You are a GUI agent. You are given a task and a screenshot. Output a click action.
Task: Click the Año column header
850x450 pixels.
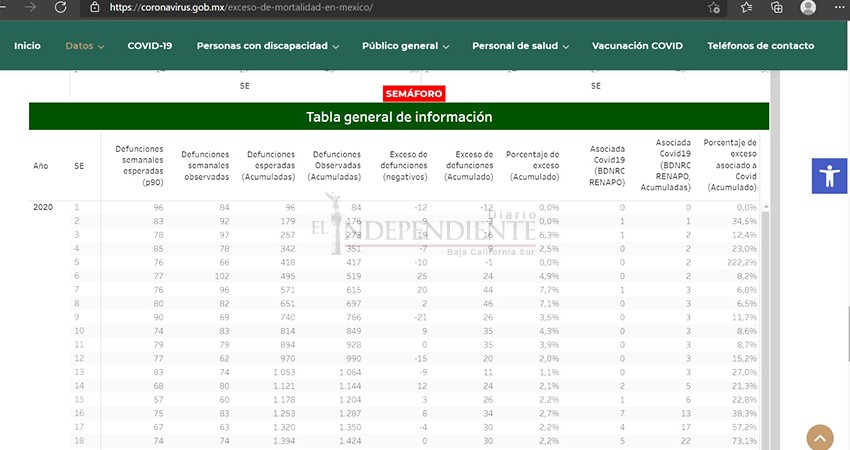pyautogui.click(x=41, y=166)
